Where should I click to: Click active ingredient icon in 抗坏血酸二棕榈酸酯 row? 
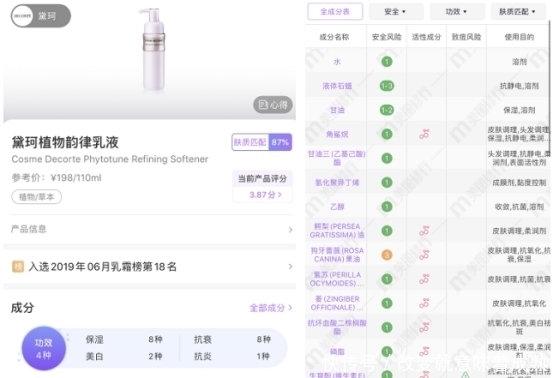(x=424, y=327)
